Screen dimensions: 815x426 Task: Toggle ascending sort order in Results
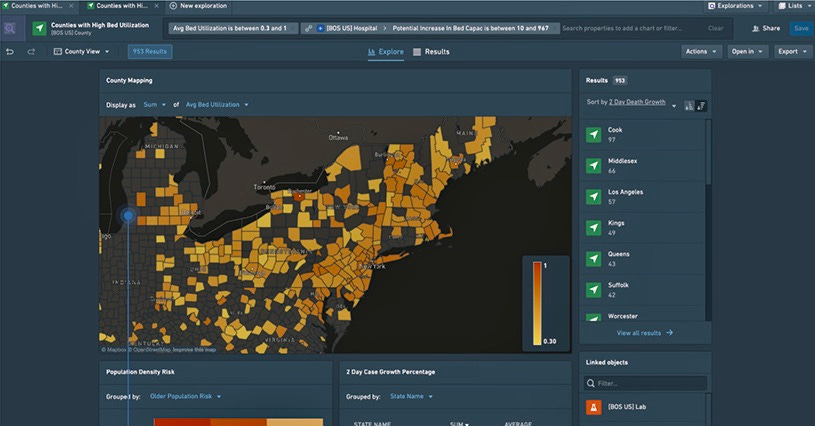click(689, 106)
